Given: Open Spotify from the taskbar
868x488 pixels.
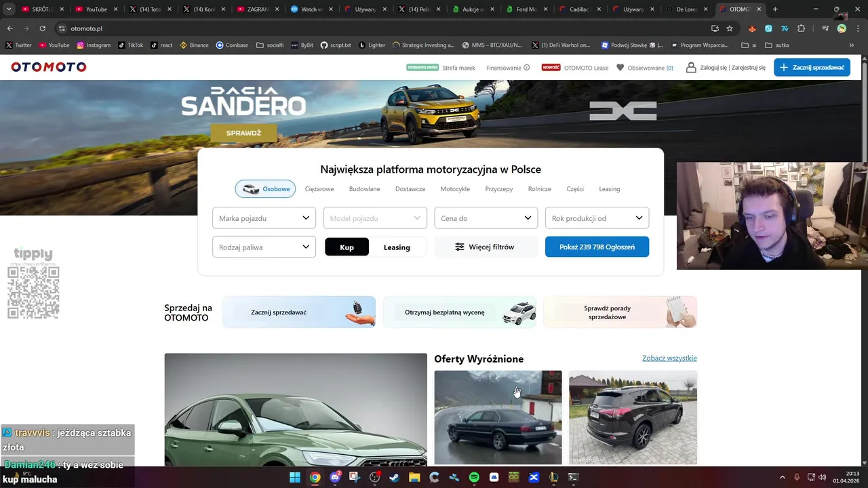Looking at the screenshot, I should (474, 477).
